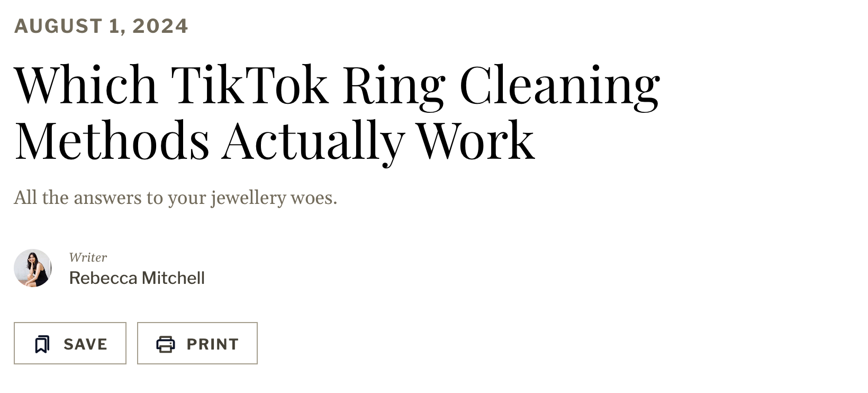Click the word "jewellery" in the subtitle
This screenshot has width=868, height=393.
coord(248,198)
